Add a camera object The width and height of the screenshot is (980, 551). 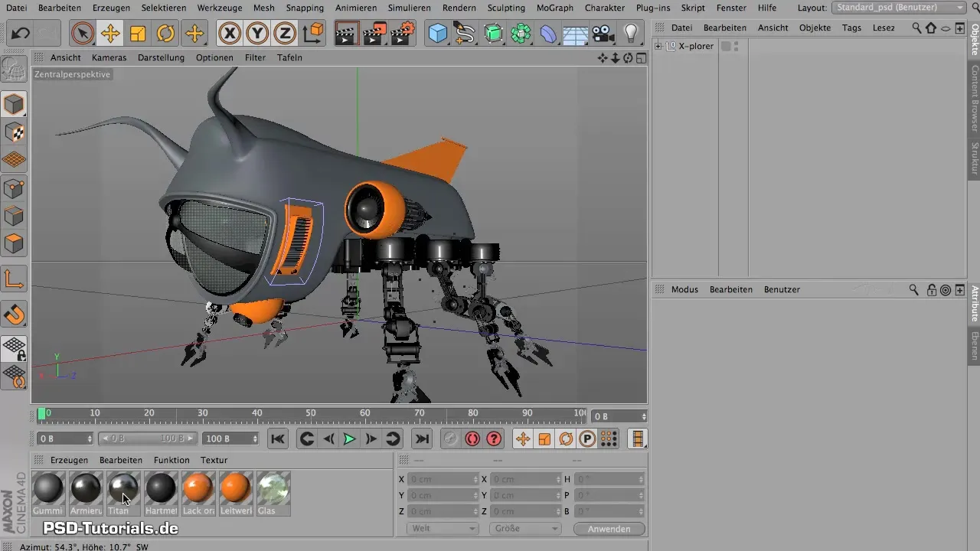(x=603, y=34)
